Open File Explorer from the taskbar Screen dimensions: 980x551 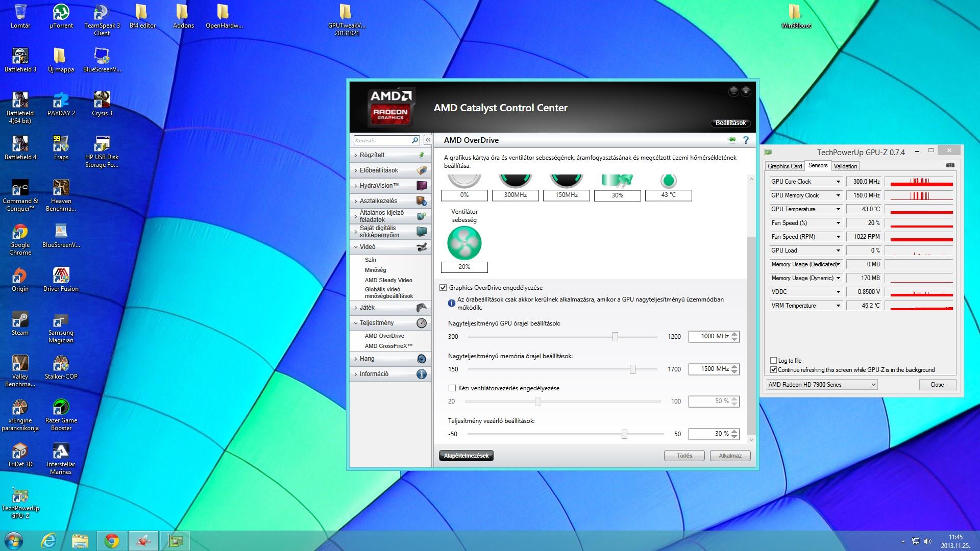(80, 540)
